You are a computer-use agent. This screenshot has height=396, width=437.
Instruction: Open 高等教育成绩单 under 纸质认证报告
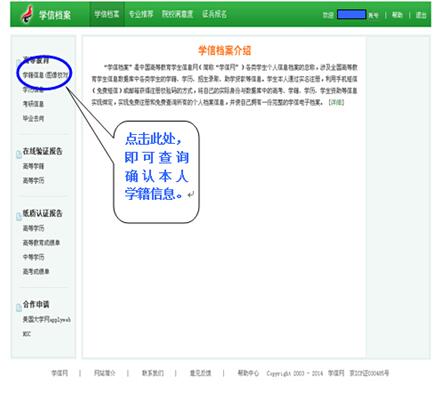click(41, 243)
